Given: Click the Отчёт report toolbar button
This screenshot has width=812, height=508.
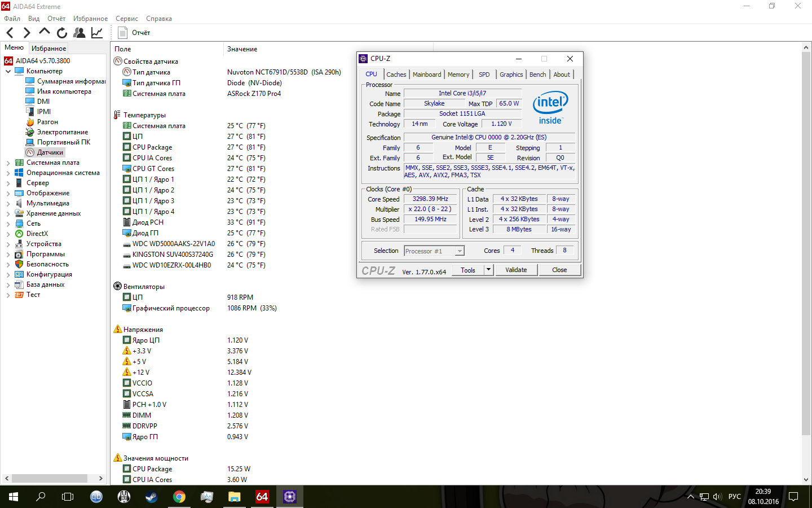Looking at the screenshot, I should point(134,33).
